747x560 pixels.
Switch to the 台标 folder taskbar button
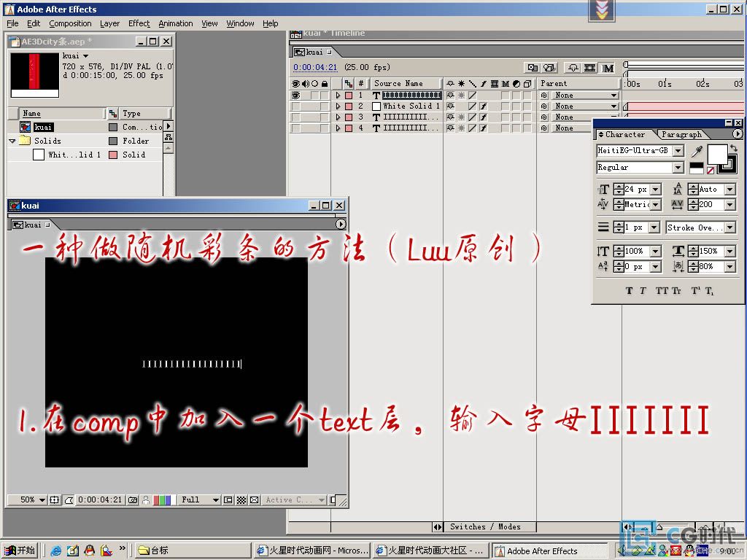(x=192, y=551)
